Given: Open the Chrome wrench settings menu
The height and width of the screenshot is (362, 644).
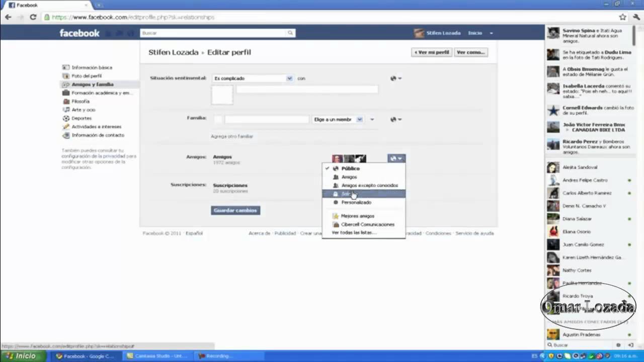Looking at the screenshot, I should coord(636,17).
